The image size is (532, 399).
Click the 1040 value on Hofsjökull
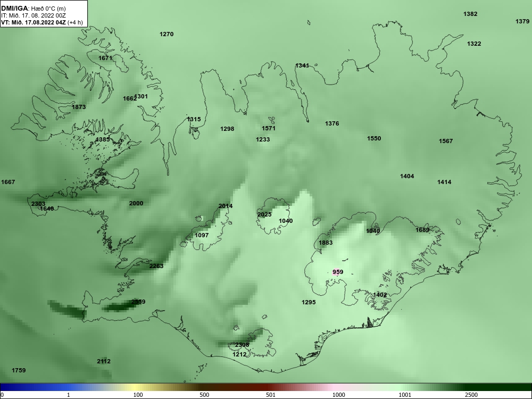(286, 221)
